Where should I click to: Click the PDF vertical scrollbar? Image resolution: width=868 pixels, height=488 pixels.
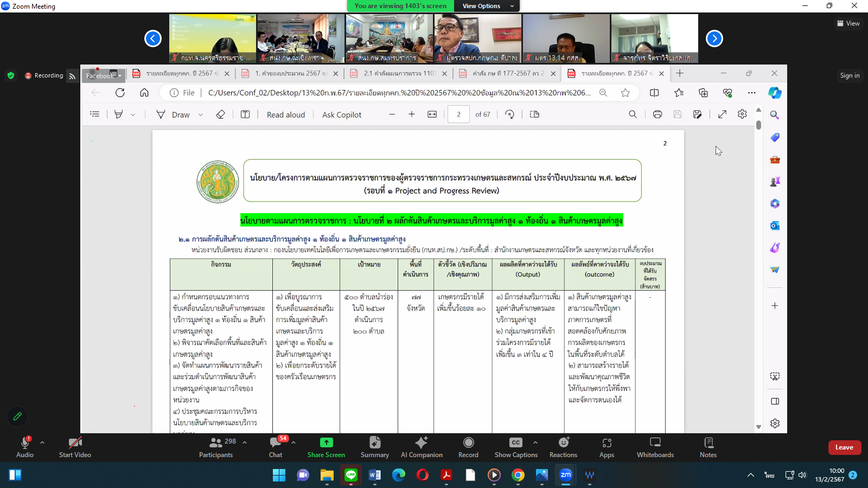(x=758, y=125)
